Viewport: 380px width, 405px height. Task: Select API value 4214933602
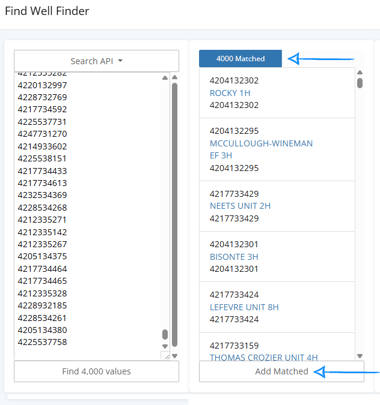tap(42, 146)
